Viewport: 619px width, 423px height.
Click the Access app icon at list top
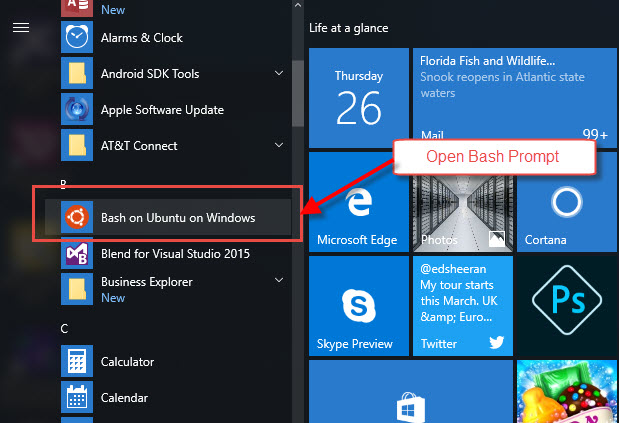(77, 8)
